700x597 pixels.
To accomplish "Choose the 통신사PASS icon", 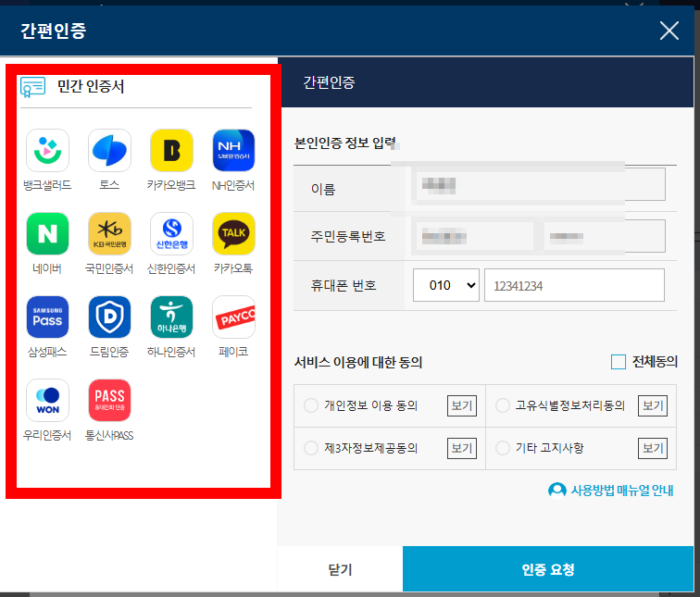I will click(x=109, y=400).
